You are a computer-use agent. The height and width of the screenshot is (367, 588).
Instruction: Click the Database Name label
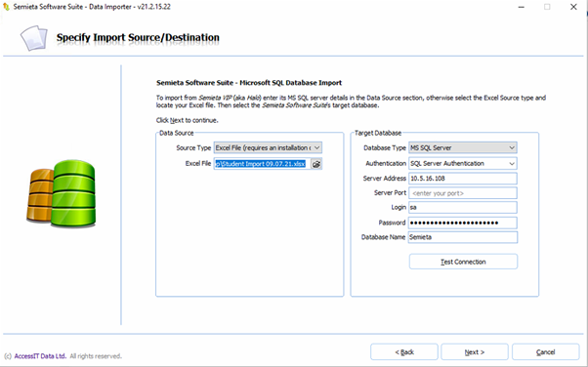click(x=383, y=237)
